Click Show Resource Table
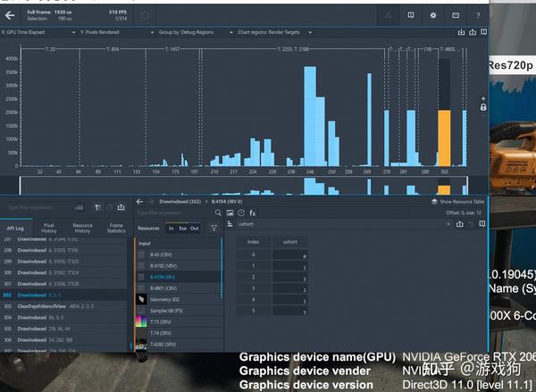 [x=456, y=202]
